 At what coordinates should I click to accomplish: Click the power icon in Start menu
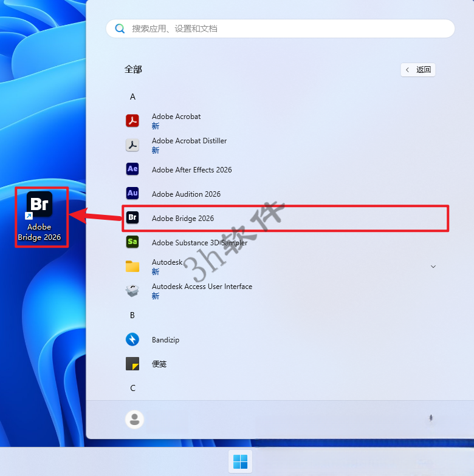pyautogui.click(x=431, y=418)
